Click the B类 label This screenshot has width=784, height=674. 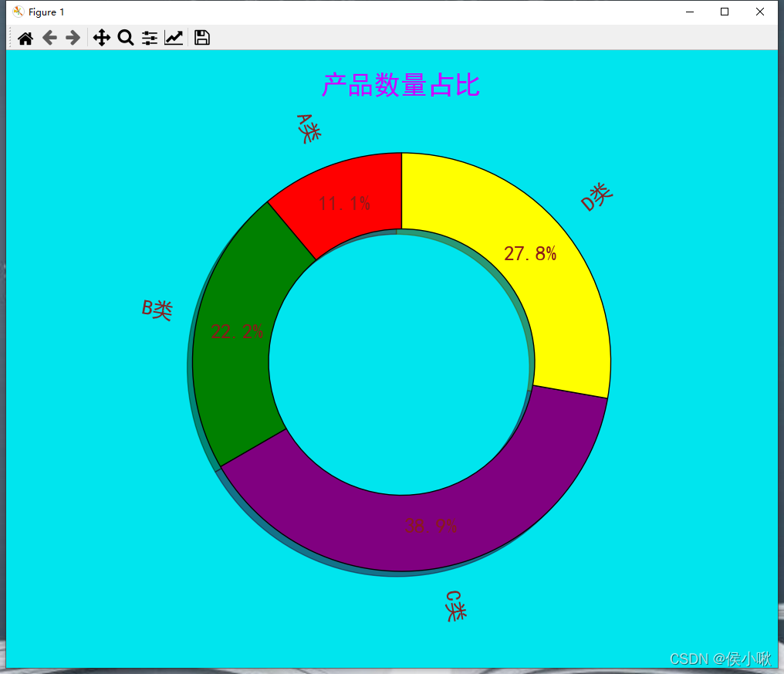click(x=157, y=310)
